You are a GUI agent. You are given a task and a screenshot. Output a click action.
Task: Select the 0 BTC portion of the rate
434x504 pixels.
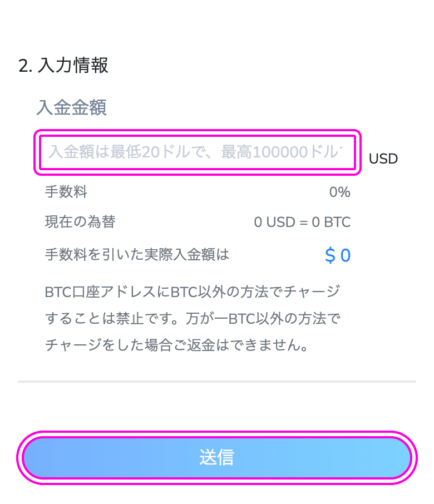(331, 222)
